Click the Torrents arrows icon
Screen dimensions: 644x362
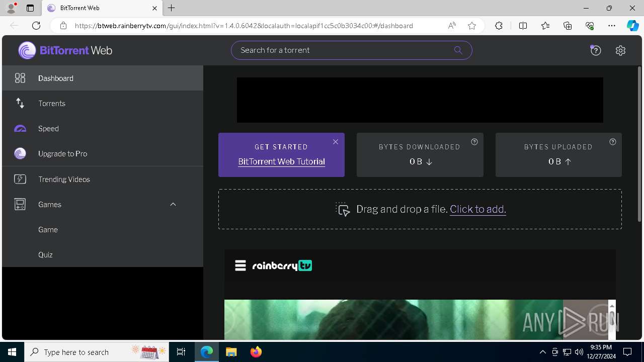click(20, 103)
